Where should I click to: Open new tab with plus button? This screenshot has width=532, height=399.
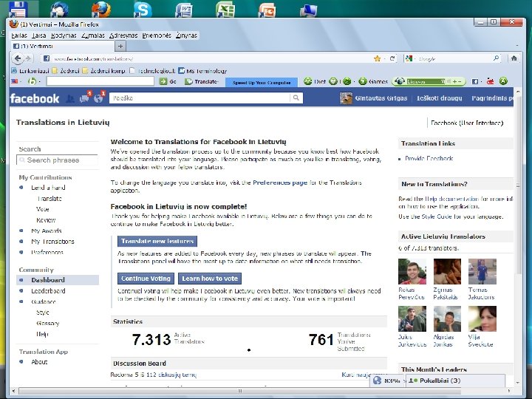(120, 46)
